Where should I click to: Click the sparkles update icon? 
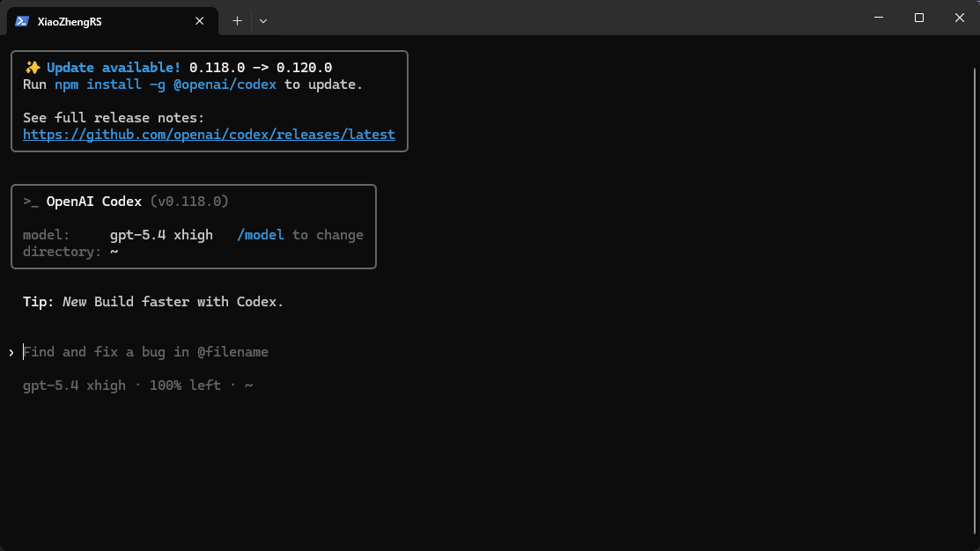(x=33, y=68)
